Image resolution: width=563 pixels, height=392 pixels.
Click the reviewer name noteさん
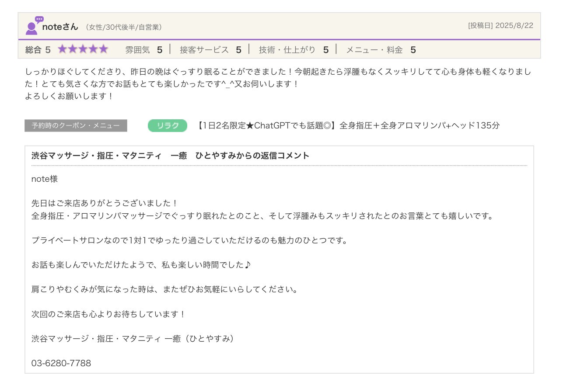(60, 27)
